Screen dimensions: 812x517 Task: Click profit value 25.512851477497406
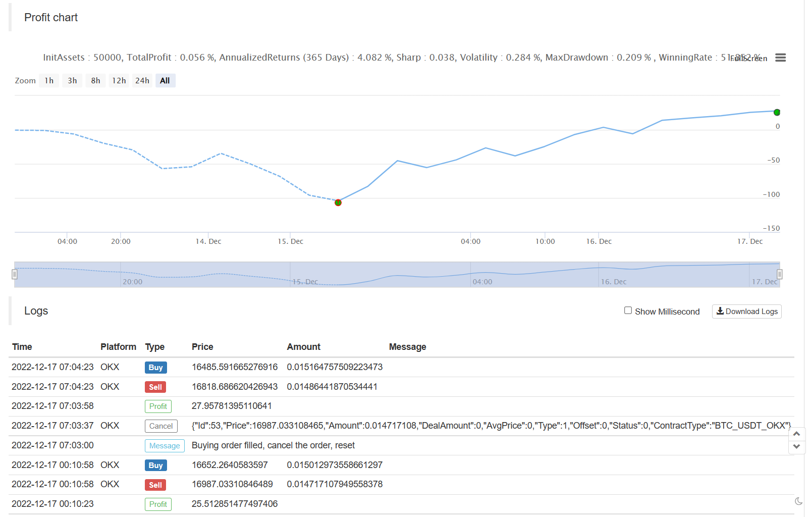(x=235, y=504)
